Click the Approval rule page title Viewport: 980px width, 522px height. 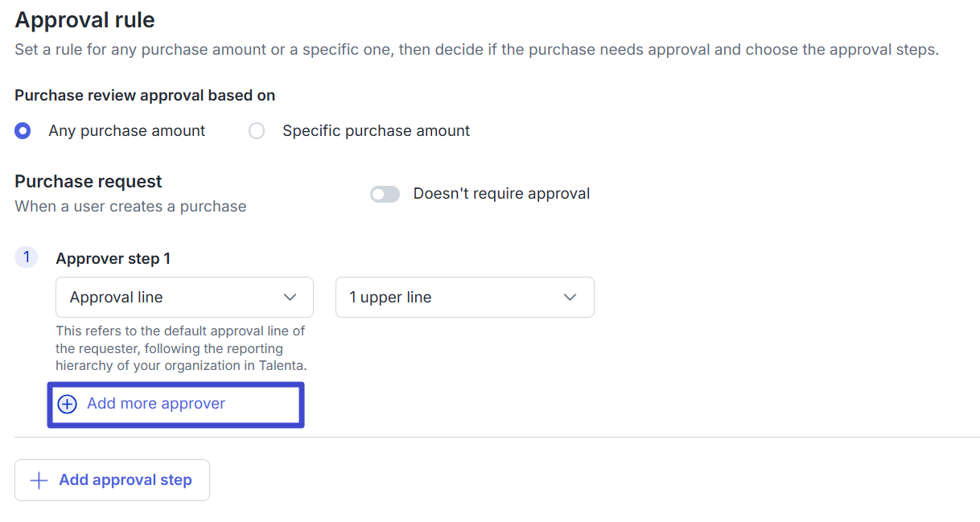(x=85, y=19)
